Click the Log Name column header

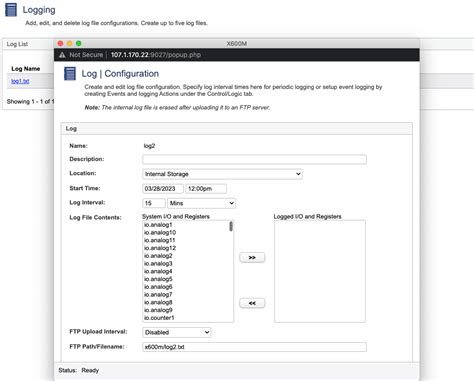pos(26,69)
